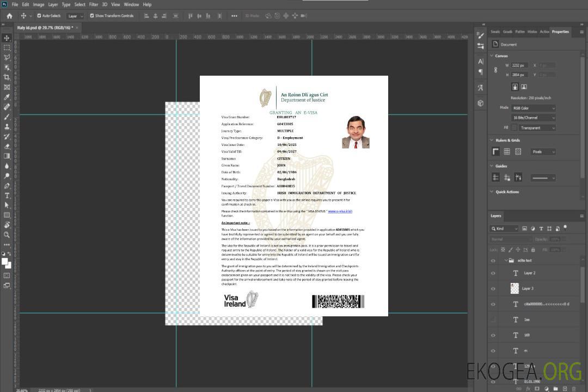Click the canvas Fill color swatch
The width and height of the screenshot is (588, 392).
(x=514, y=128)
